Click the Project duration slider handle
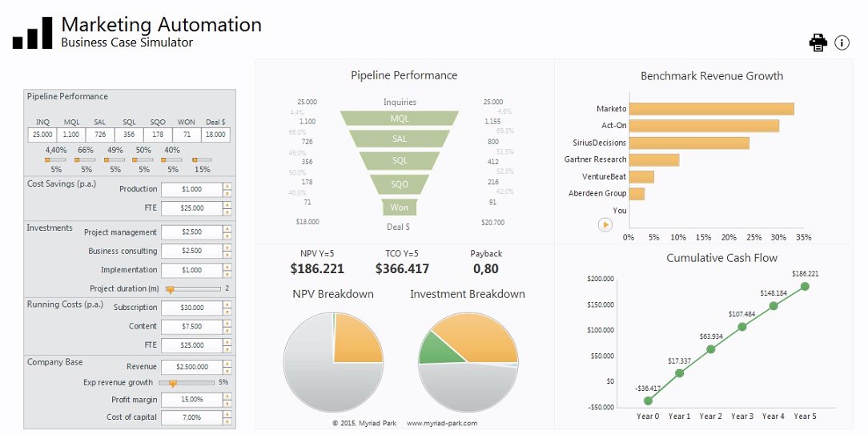The width and height of the screenshot is (868, 435). 170,289
